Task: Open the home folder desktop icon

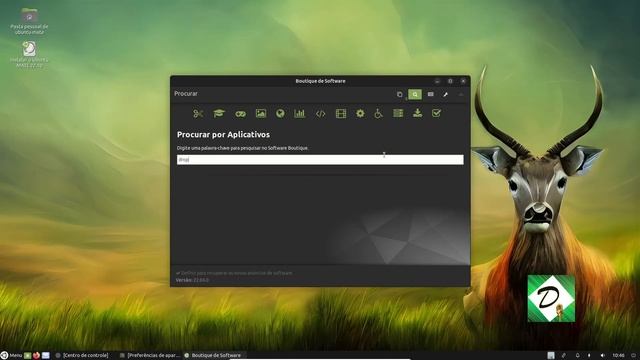Action: point(29,21)
